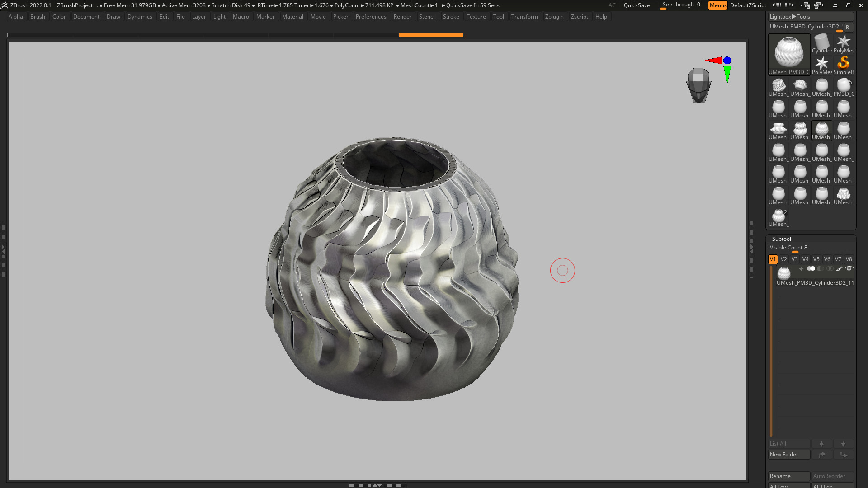Select the SimpleBrush tool icon
This screenshot has width=868, height=488.
click(x=844, y=66)
